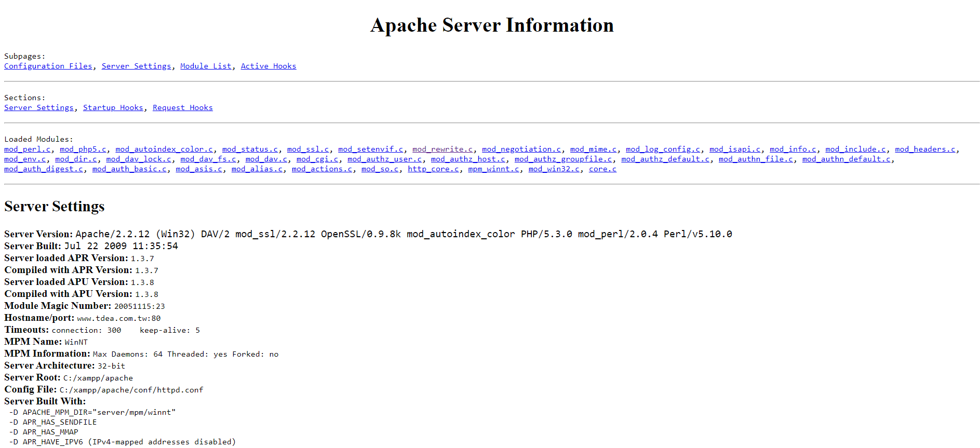Open mod_actions.c module link
Viewport: 980px width, 448px height.
click(x=322, y=169)
